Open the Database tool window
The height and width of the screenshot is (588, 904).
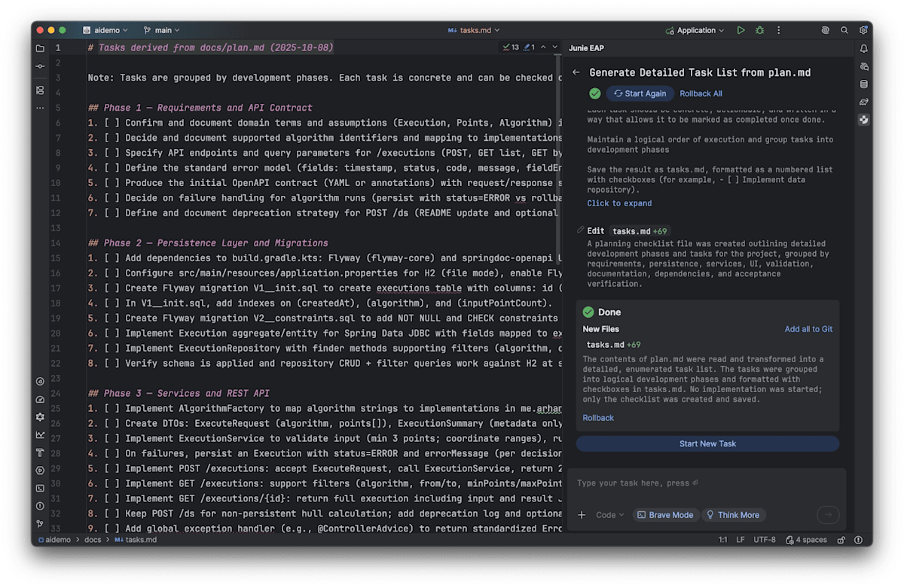pos(864,84)
